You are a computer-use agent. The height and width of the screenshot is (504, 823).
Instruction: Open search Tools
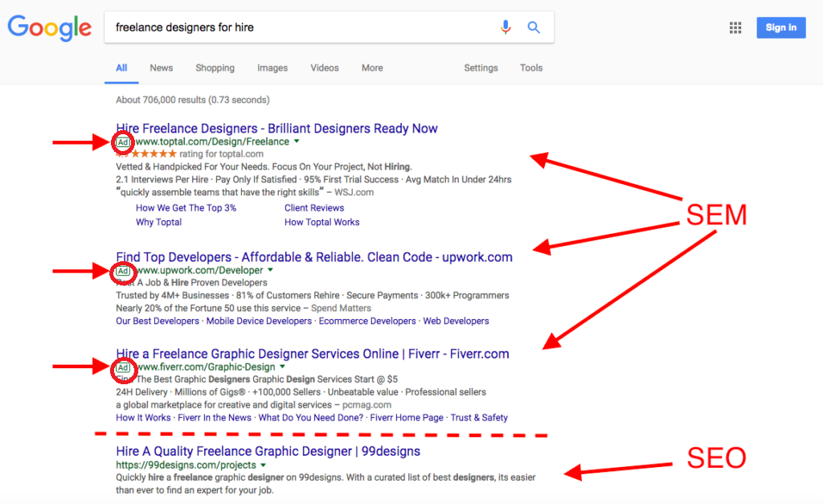[531, 68]
